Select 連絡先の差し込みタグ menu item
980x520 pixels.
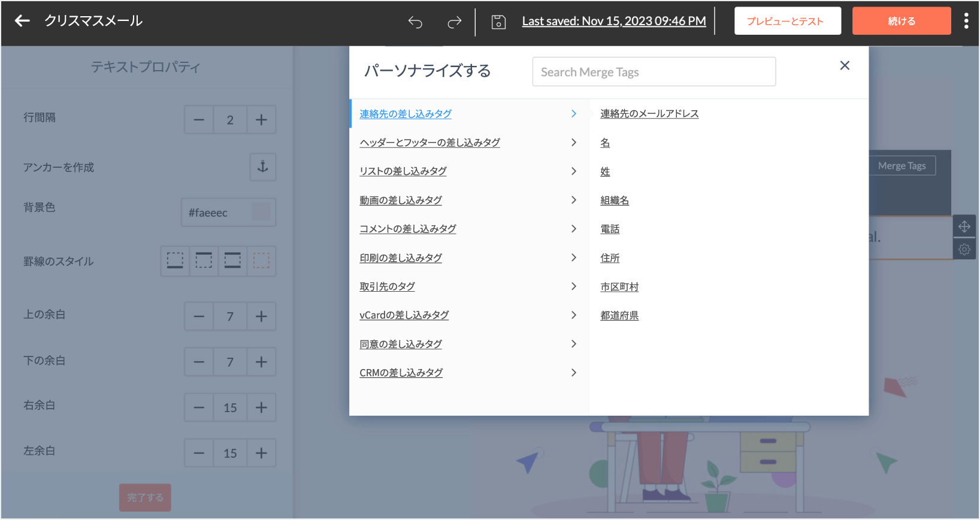(x=406, y=114)
